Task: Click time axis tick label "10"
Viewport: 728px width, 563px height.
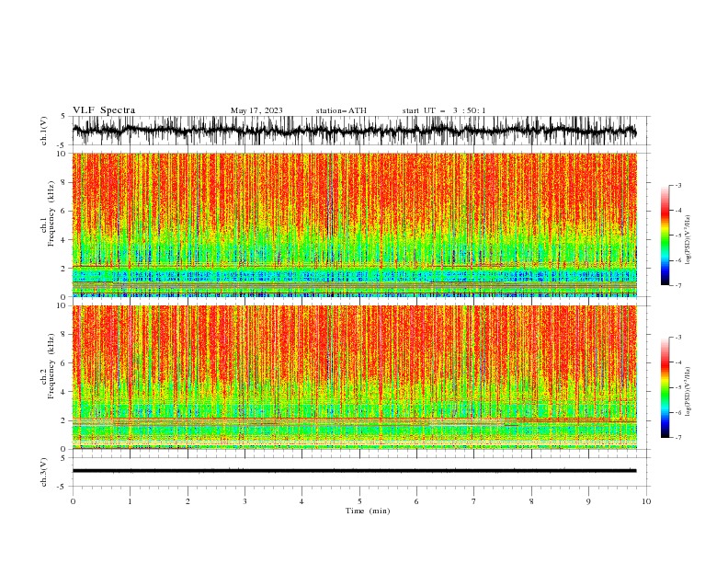Action: coord(646,501)
